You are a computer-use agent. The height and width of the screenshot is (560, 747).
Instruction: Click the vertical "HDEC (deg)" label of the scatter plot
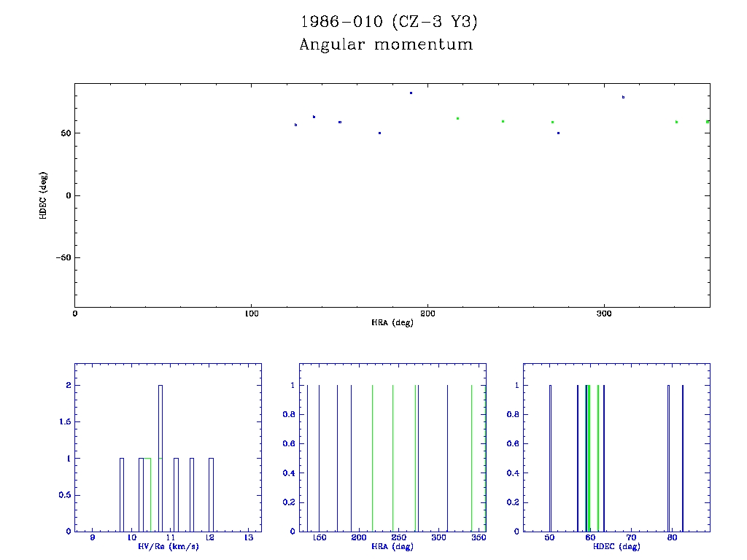click(x=43, y=195)
